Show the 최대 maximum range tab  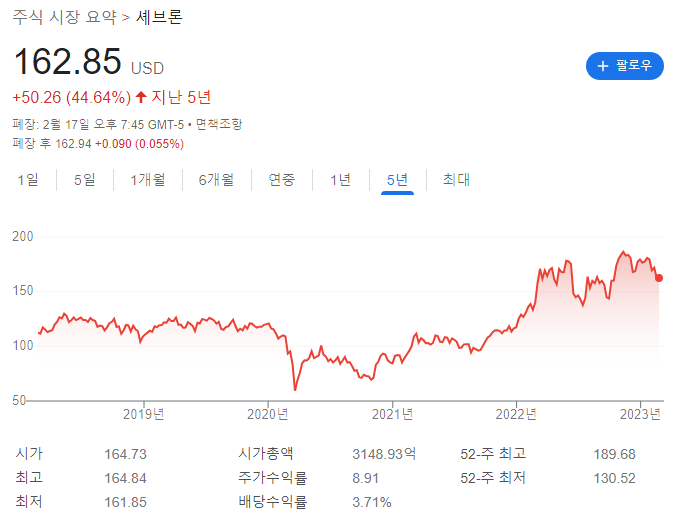tap(456, 180)
